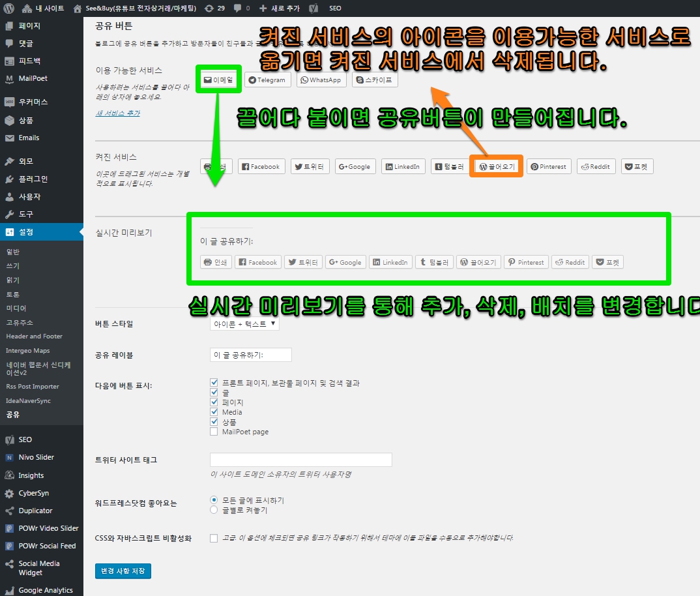Open the WooCommerce (우커머스) sidebar menu
The width and height of the screenshot is (700, 596).
[33, 102]
